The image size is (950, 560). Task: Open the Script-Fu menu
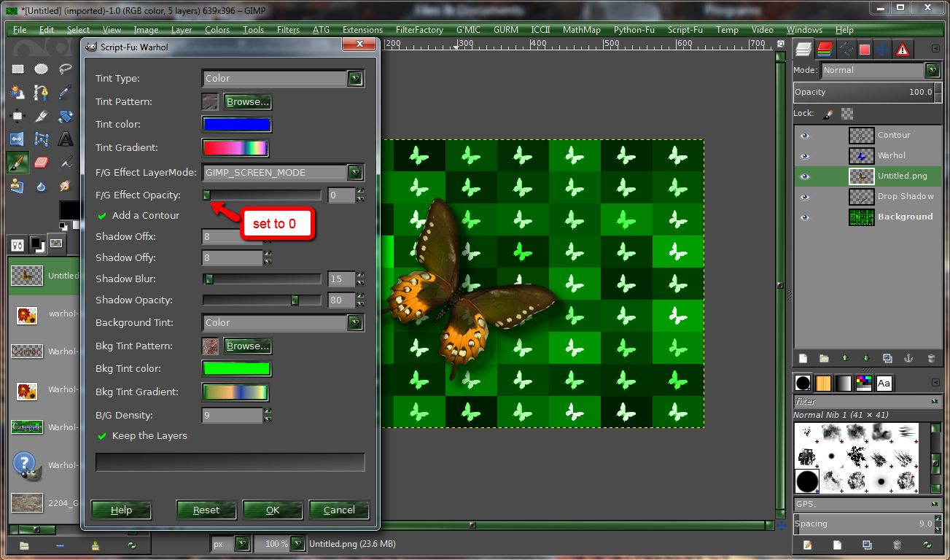pyautogui.click(x=685, y=30)
